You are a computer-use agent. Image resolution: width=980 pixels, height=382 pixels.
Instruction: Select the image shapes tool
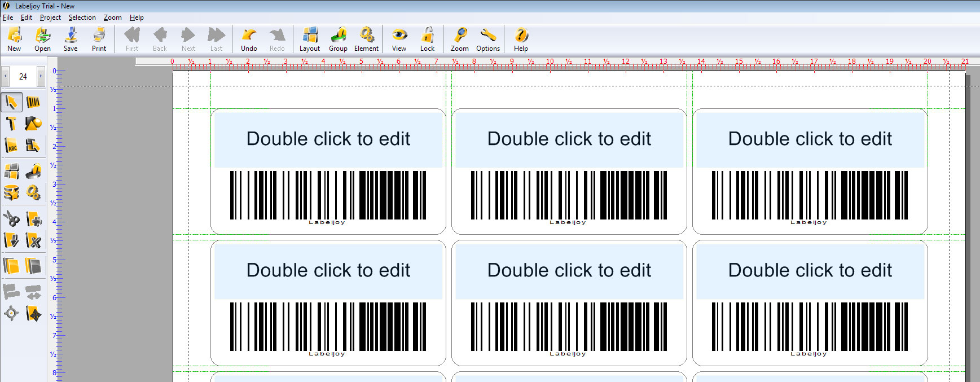tap(33, 124)
